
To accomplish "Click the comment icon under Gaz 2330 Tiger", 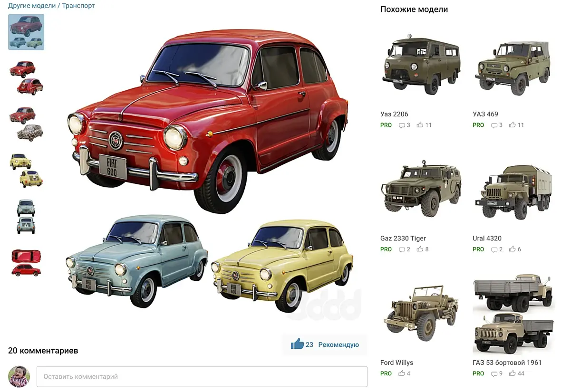I will [402, 249].
